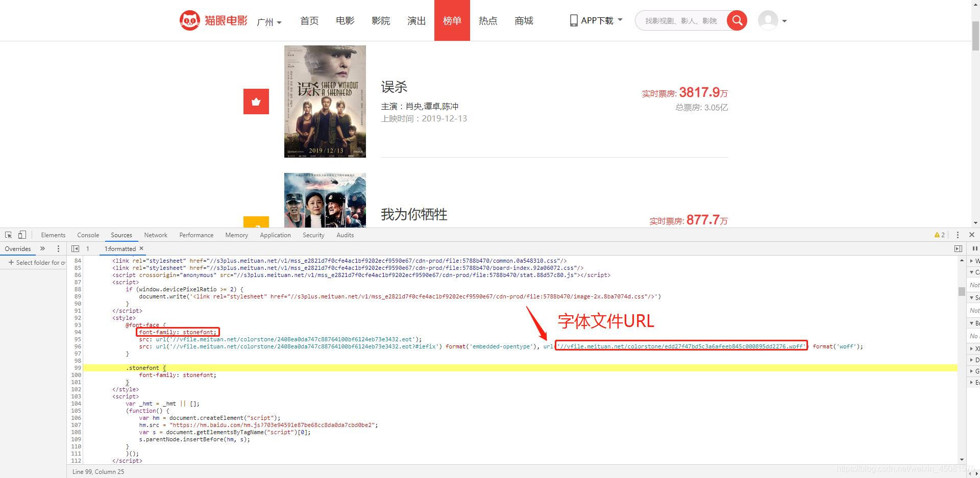This screenshot has width=980, height=478.
Task: Hide the debugger sidebar pane
Action: 958,248
